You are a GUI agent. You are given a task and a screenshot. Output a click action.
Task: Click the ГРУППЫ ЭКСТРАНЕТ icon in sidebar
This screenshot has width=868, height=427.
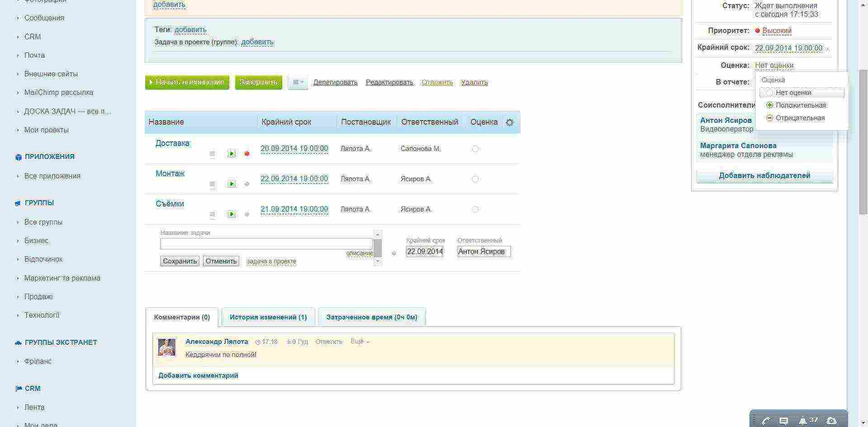[19, 343]
